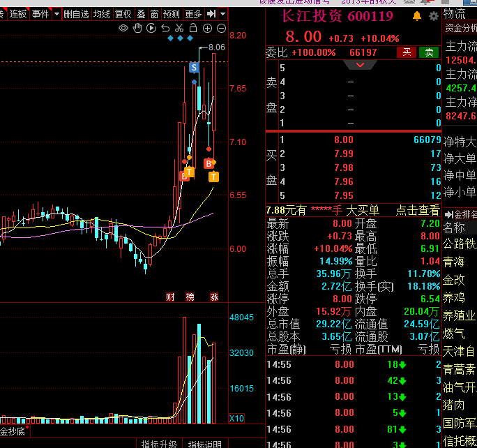Click the 总市值 29.22亿 value
The width and height of the screenshot is (477, 448).
[x=334, y=324]
